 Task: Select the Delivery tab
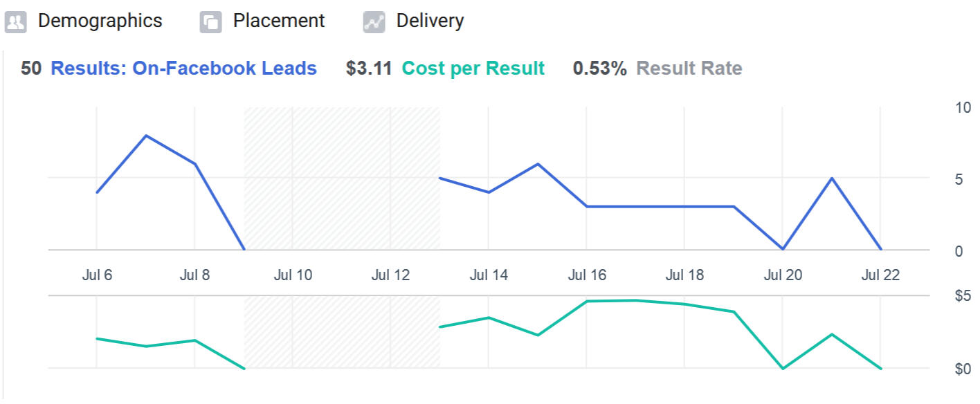(x=430, y=21)
